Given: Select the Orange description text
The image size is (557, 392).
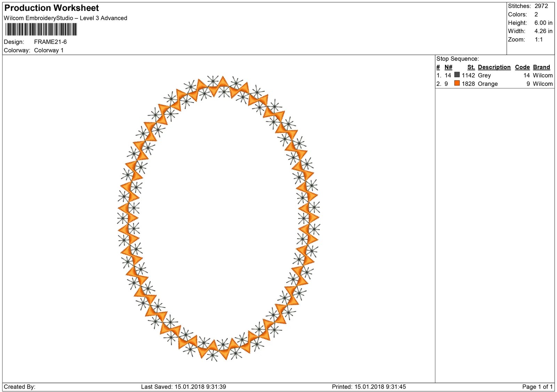Looking at the screenshot, I should (488, 84).
